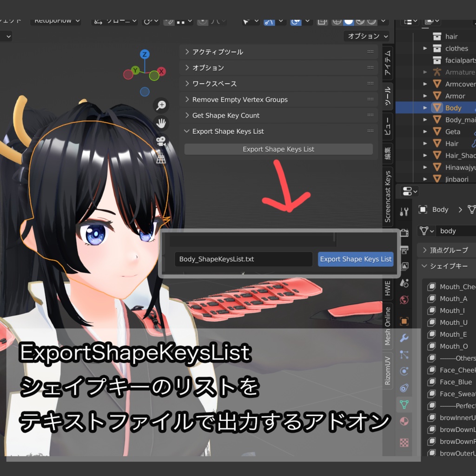
Task: Snap view to the green Y axis gizmo
Action: click(135, 70)
